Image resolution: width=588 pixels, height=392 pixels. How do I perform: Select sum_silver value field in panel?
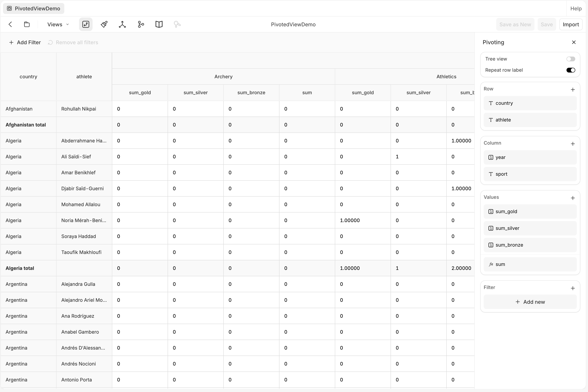coord(530,228)
